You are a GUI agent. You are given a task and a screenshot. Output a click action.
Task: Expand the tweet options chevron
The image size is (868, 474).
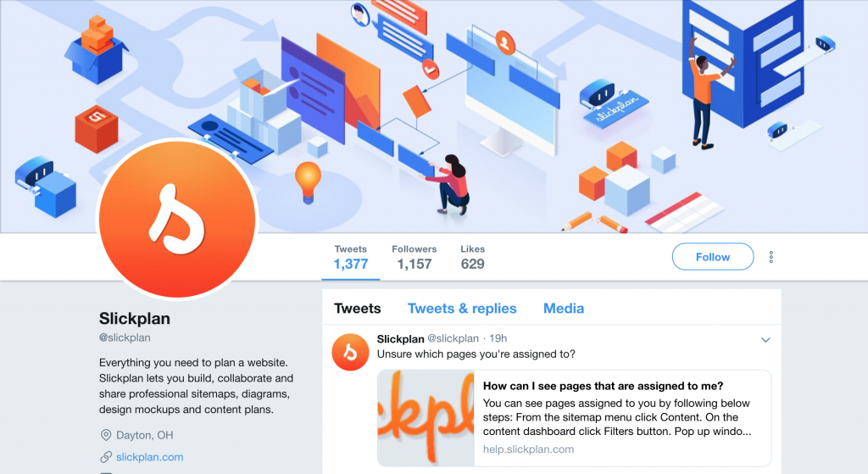click(765, 340)
